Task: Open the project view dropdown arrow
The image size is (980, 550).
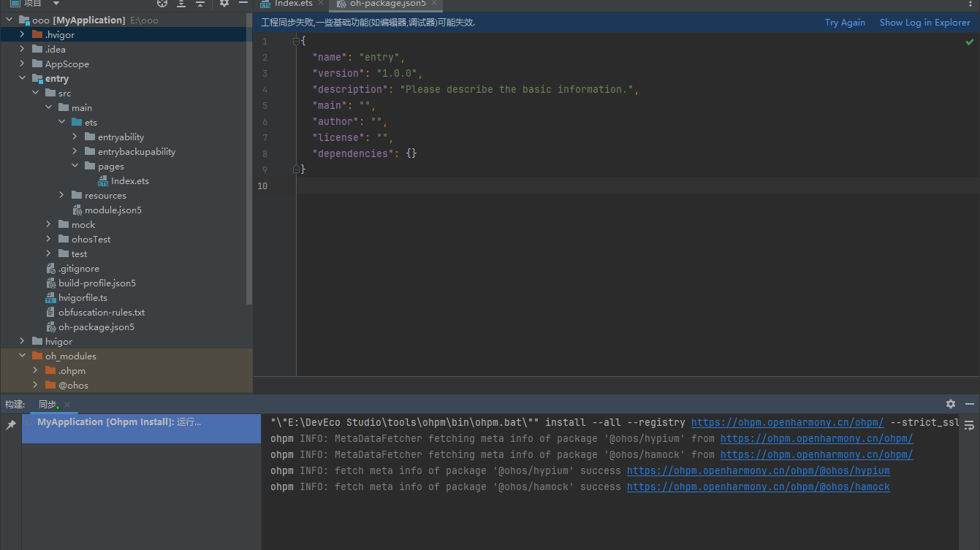Action: coord(56,4)
